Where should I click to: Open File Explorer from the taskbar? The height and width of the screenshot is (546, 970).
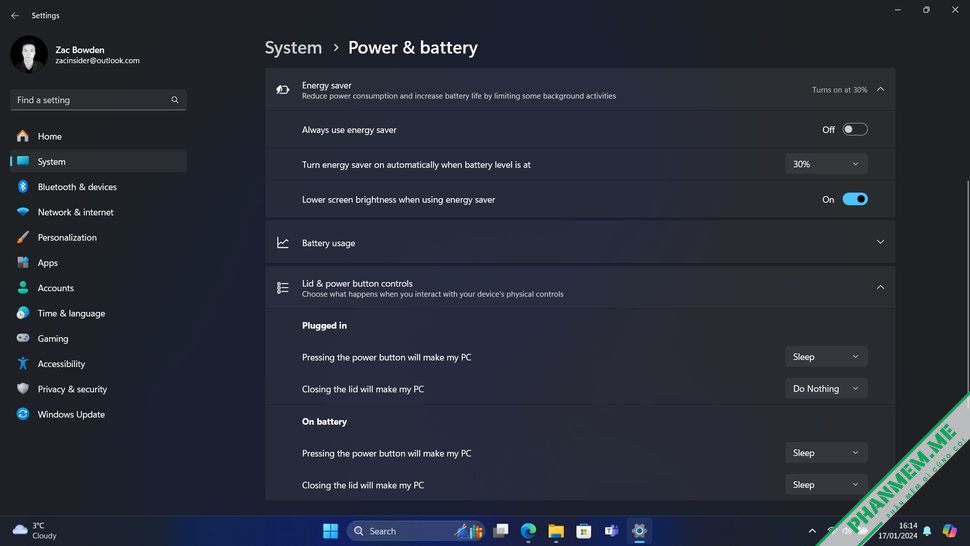click(556, 531)
